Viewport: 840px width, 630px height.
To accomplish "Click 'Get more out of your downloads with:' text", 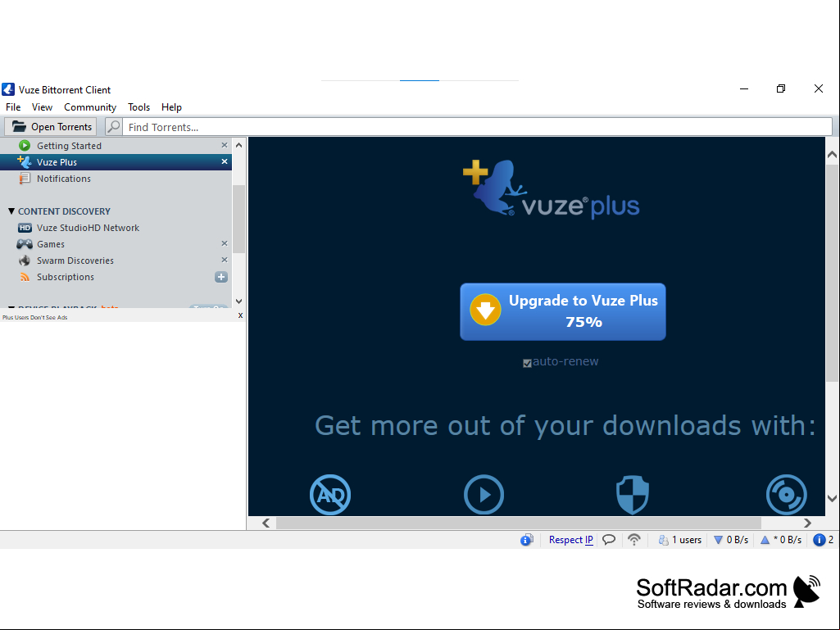I will (x=565, y=426).
